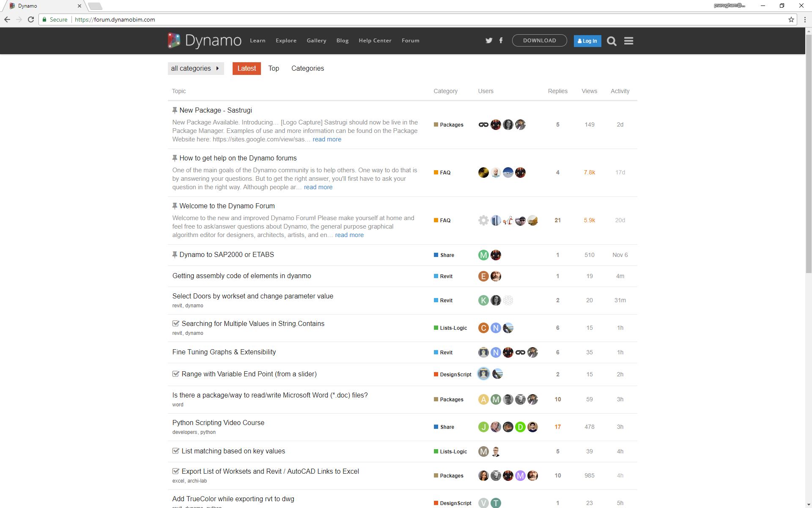Viewport: 812px width, 508px height.
Task: Click the K avatar in Select Doors row
Action: 483,300
